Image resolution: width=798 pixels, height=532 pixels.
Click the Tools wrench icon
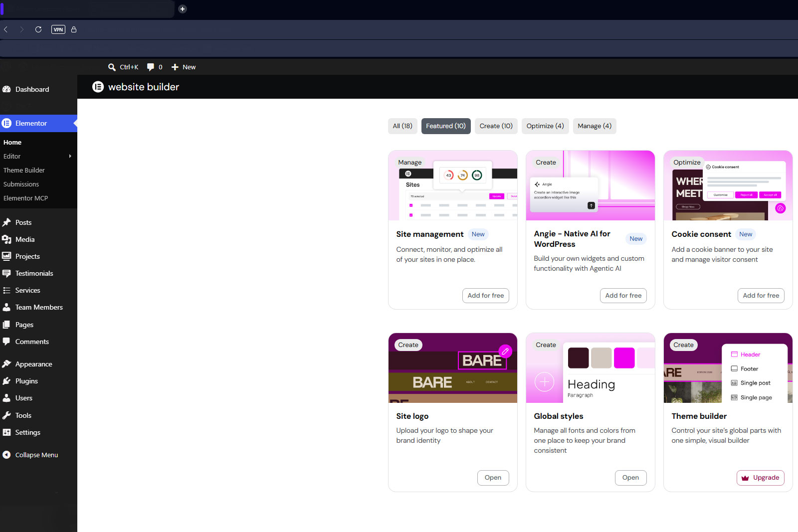click(6, 415)
